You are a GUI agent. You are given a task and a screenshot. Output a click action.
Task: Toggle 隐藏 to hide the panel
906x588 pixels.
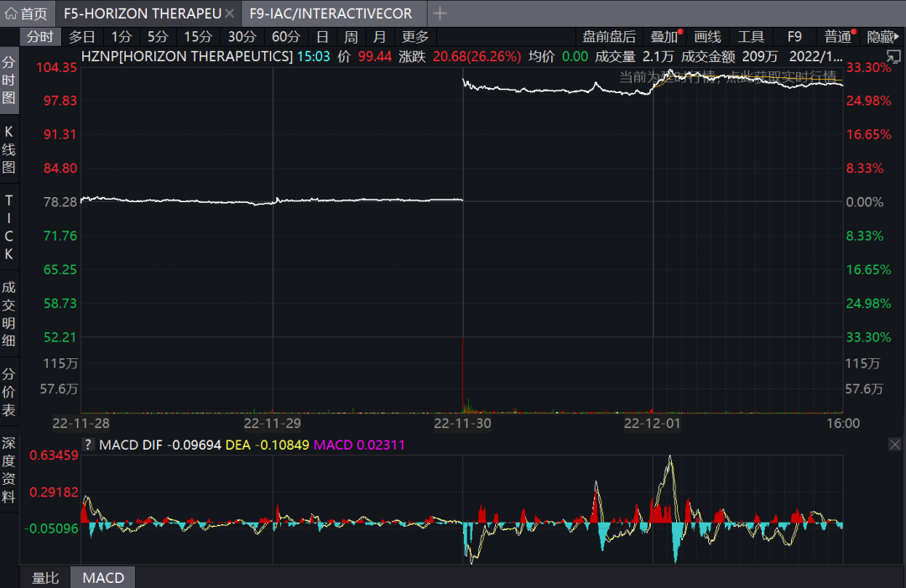point(880,37)
